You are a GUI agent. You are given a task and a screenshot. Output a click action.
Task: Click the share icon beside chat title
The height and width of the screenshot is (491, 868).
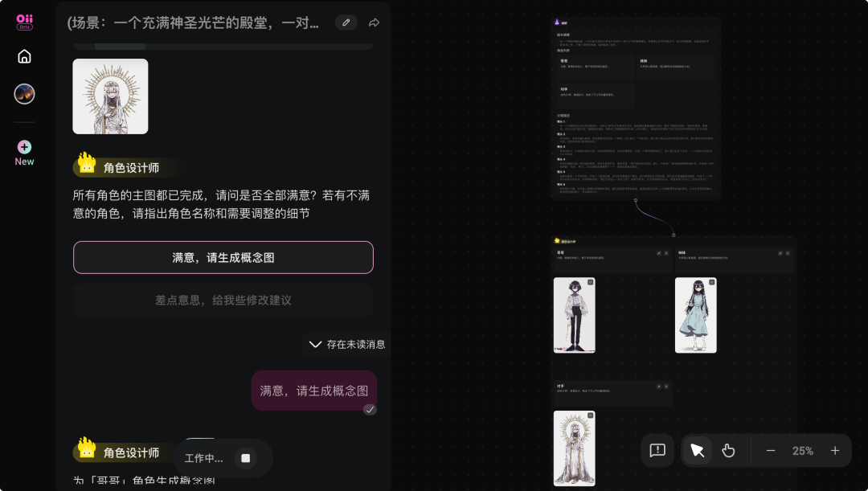pyautogui.click(x=373, y=23)
